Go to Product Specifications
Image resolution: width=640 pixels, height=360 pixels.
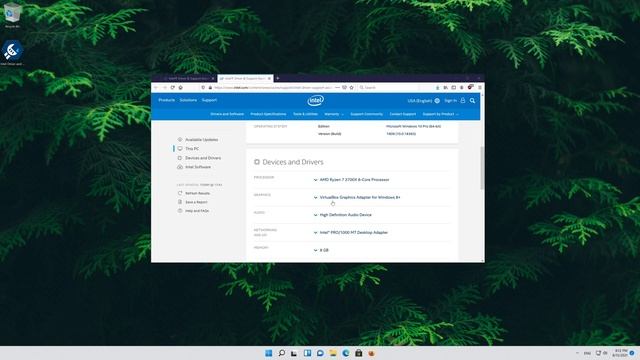(268, 114)
